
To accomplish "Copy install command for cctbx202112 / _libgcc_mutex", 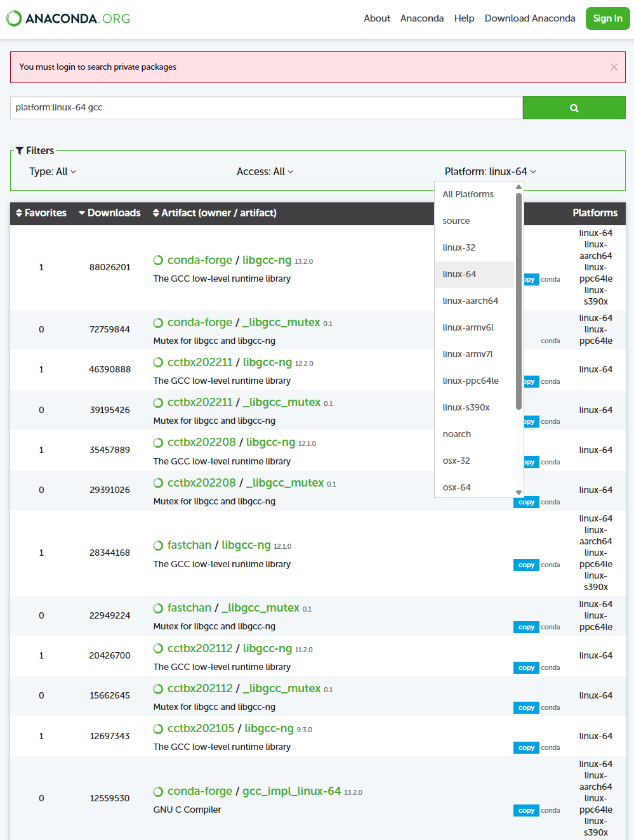I will pos(526,708).
